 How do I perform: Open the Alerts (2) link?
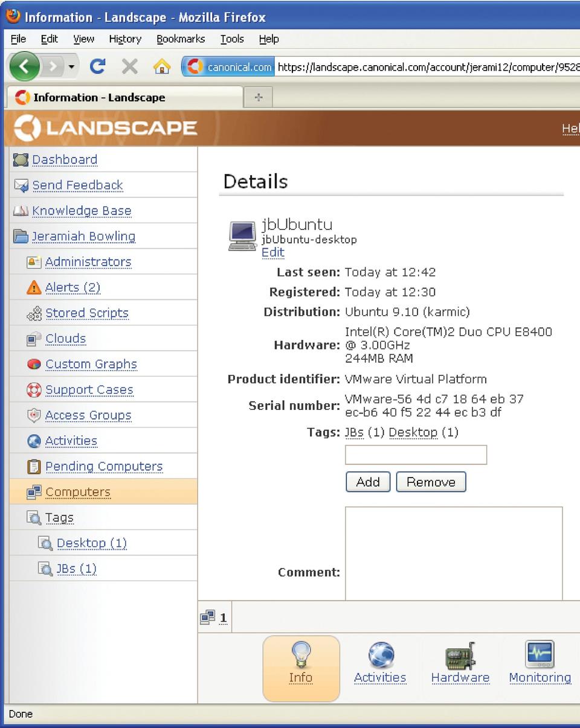(x=72, y=288)
